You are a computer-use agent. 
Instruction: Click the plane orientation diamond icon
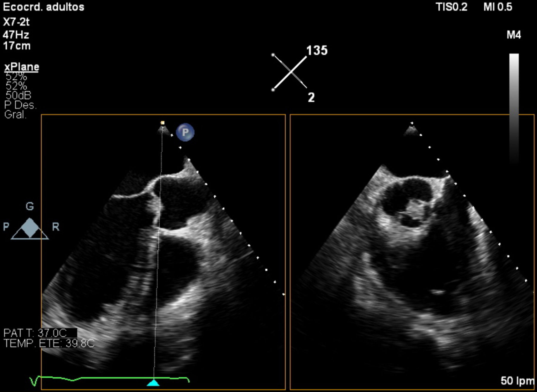click(x=30, y=228)
